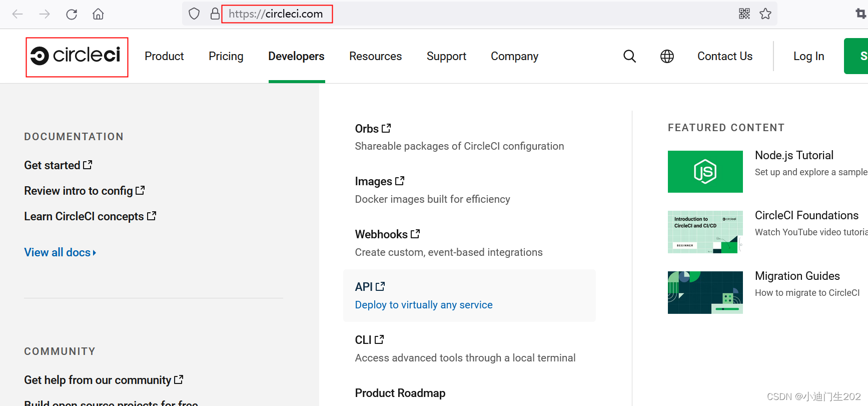Viewport: 868px width, 406px height.
Task: Click Deploy to virtually any service text
Action: point(424,305)
